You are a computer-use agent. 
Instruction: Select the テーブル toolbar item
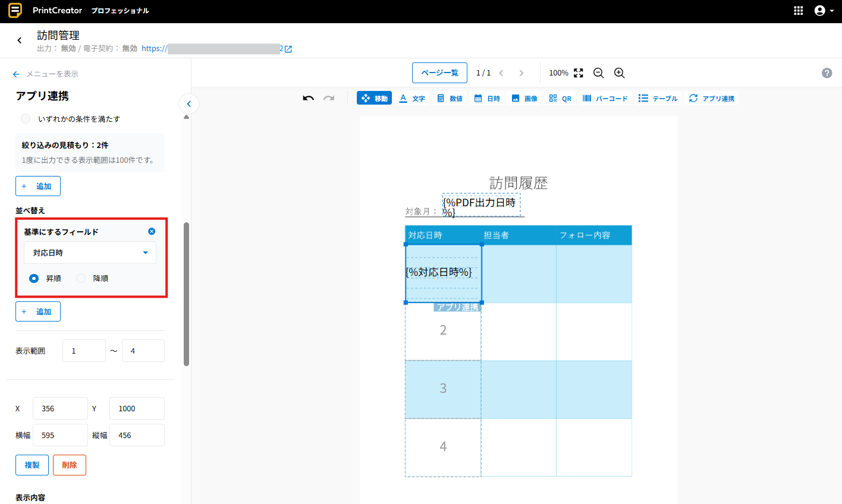click(x=658, y=98)
